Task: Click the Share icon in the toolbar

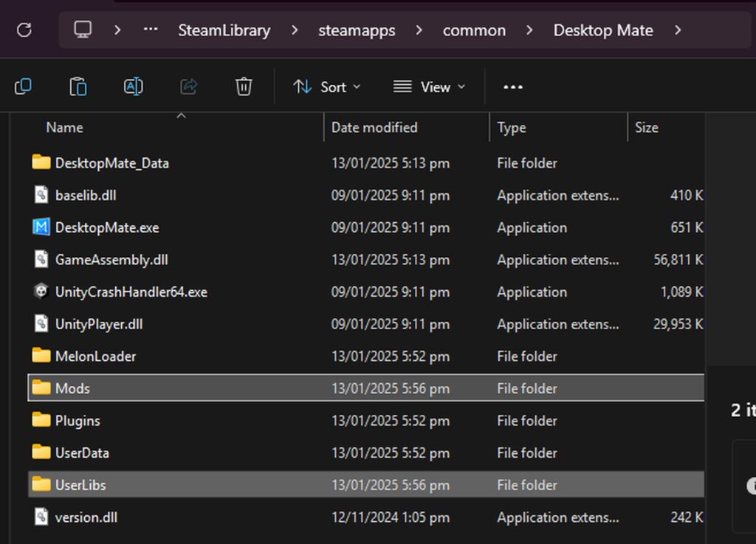Action: [188, 87]
